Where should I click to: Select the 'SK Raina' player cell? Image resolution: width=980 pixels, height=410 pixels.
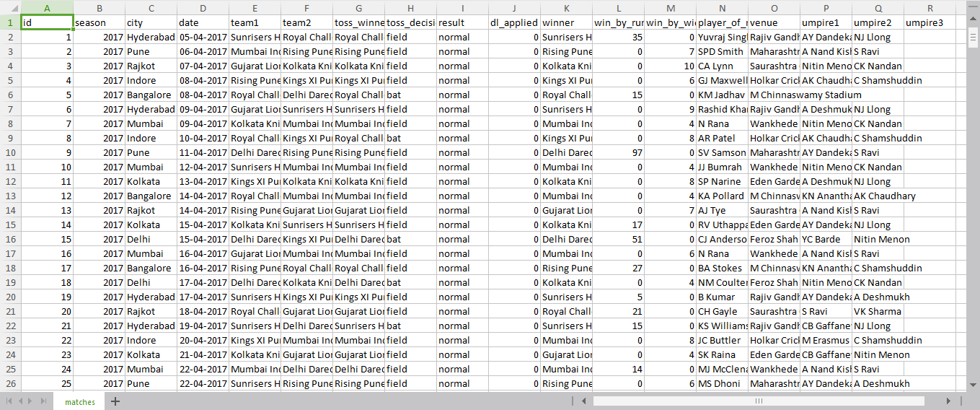(x=722, y=354)
